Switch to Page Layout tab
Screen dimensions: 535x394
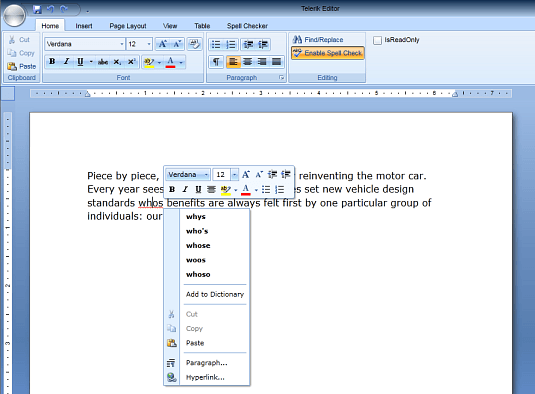coord(128,26)
